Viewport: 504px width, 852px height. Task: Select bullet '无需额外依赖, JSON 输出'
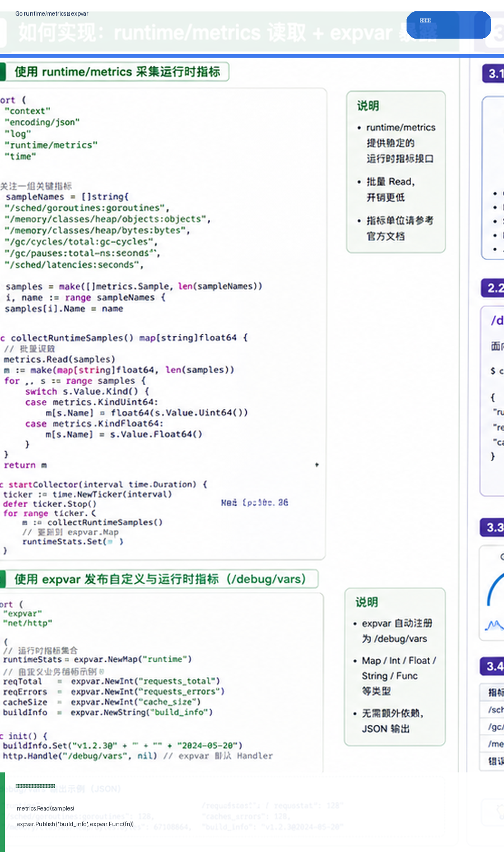[389, 721]
